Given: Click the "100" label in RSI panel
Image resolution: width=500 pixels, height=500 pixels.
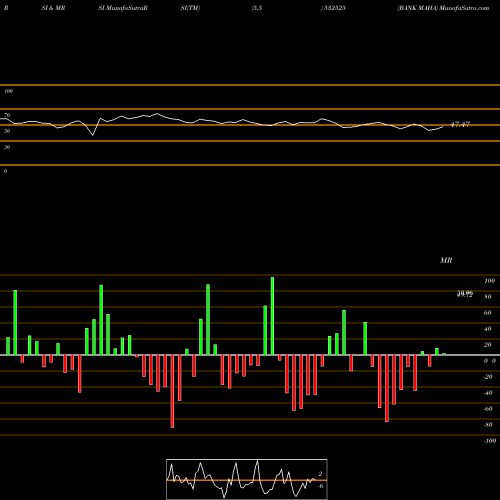Looking at the screenshot, I should click(8, 91).
